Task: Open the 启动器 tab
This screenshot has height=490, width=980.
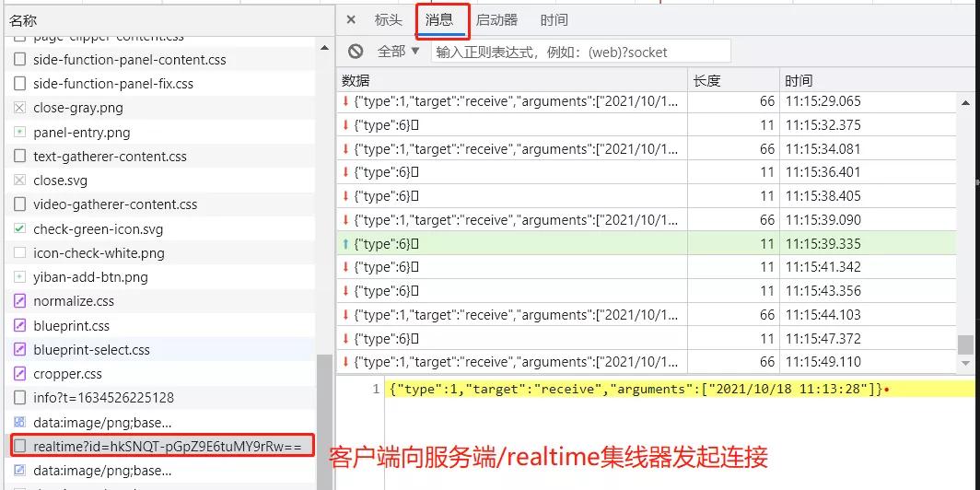Action: coord(496,19)
